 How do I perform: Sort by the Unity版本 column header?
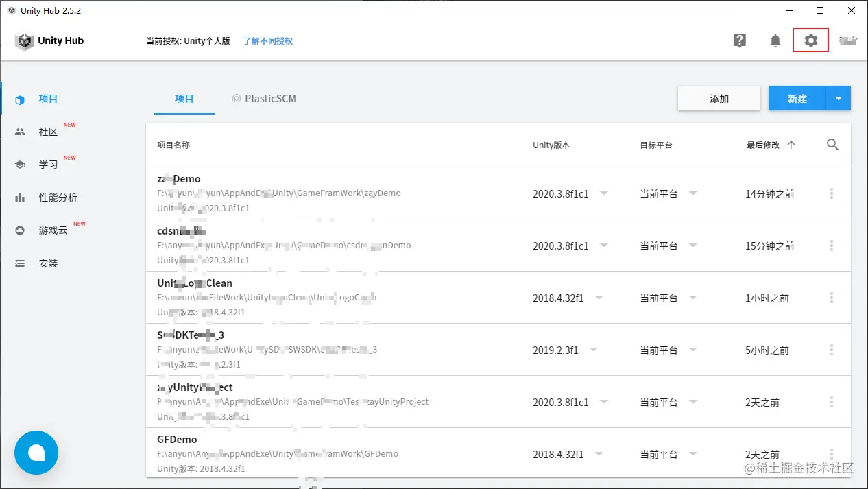tap(551, 145)
